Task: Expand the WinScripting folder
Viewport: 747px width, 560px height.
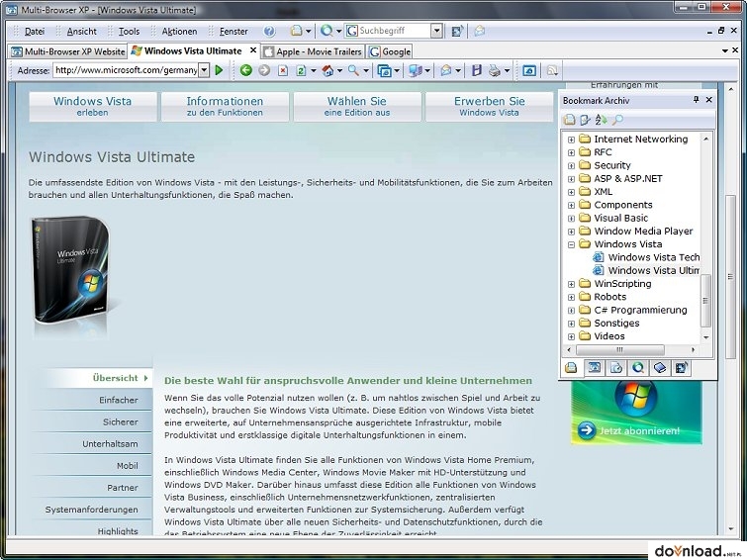Action: click(x=571, y=284)
